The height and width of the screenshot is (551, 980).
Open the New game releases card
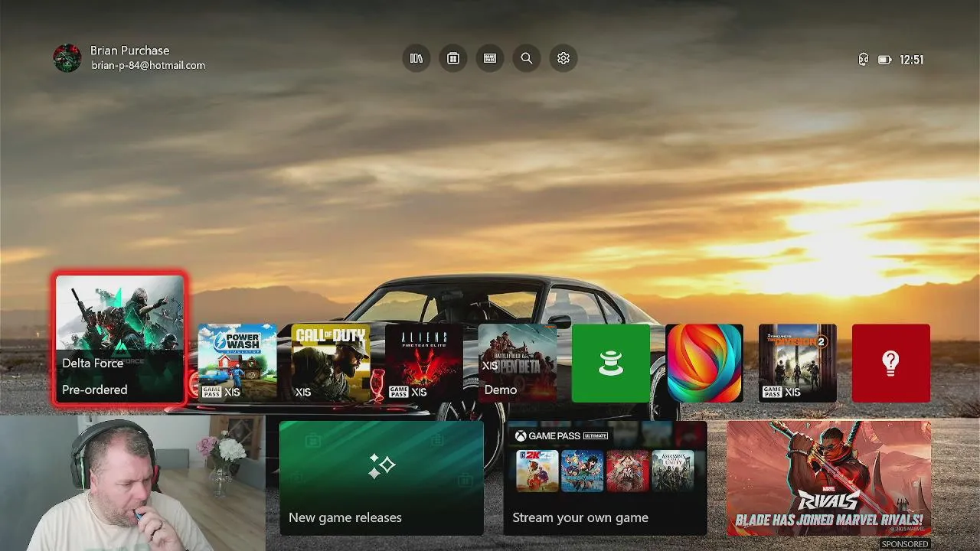[x=381, y=478]
